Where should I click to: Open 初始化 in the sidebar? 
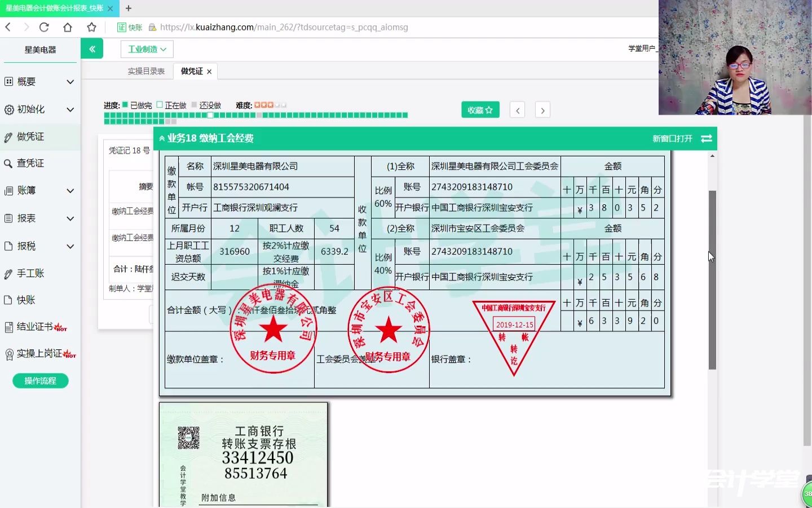(x=31, y=110)
